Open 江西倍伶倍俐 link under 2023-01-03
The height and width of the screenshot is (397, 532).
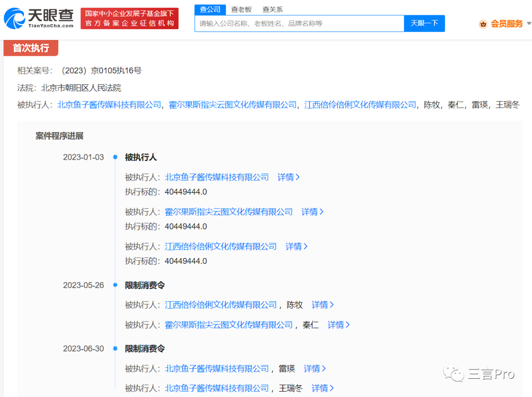(221, 247)
